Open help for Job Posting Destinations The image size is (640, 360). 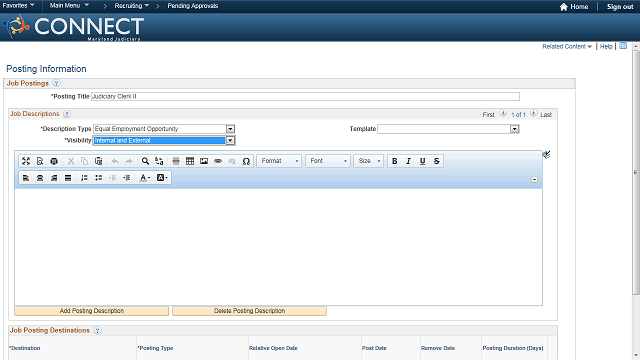pos(97,331)
